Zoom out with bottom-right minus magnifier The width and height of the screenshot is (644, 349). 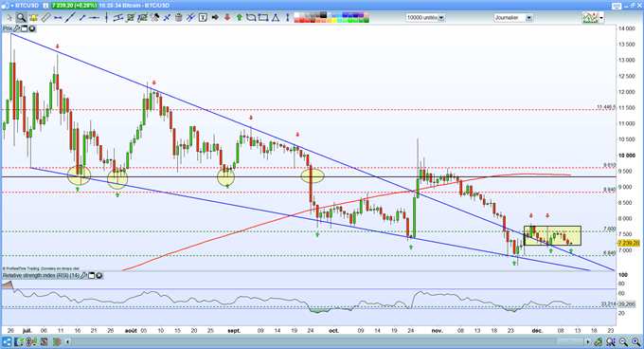point(623,341)
